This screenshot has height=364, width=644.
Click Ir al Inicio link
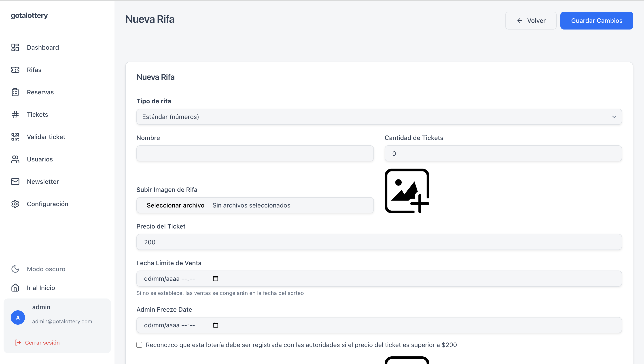pyautogui.click(x=41, y=288)
